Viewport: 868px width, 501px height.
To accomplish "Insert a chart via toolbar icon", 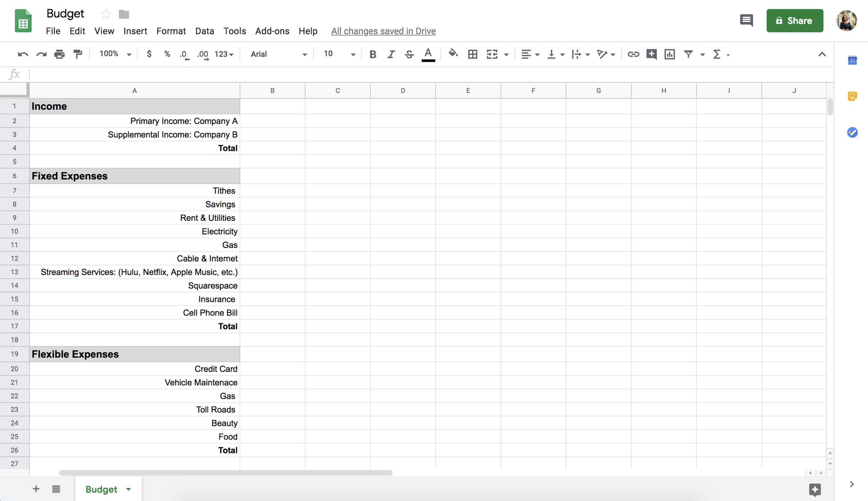I will click(x=669, y=54).
